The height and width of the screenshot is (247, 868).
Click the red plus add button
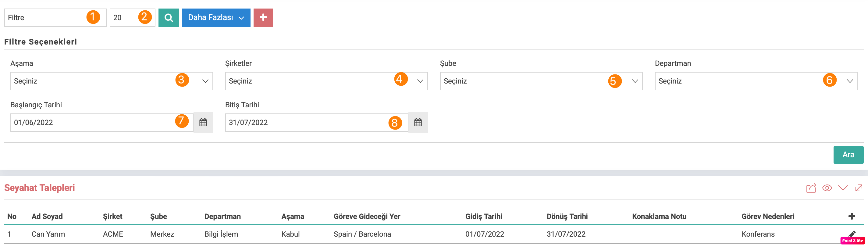tap(263, 17)
